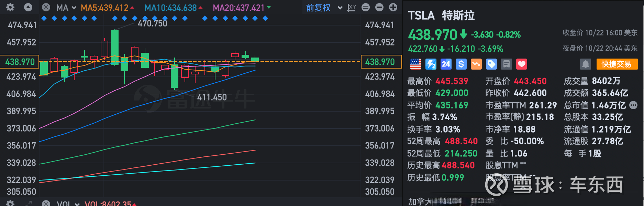Click the 总股本 33.25亿 value

point(608,117)
